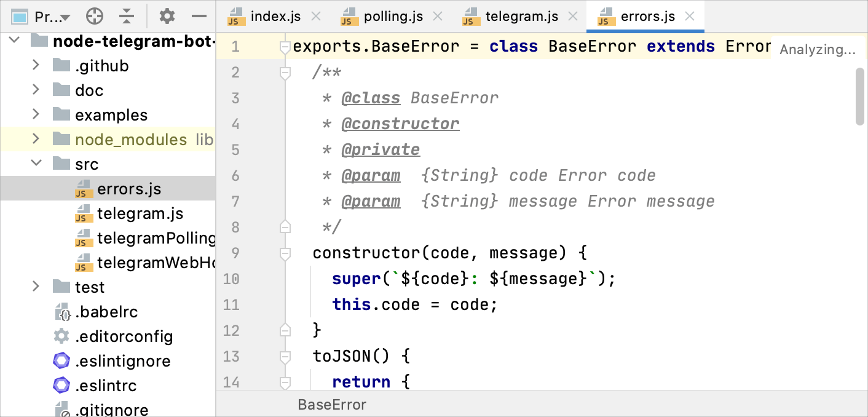Expand the node_modules folder
Image resolution: width=868 pixels, height=417 pixels.
[36, 140]
